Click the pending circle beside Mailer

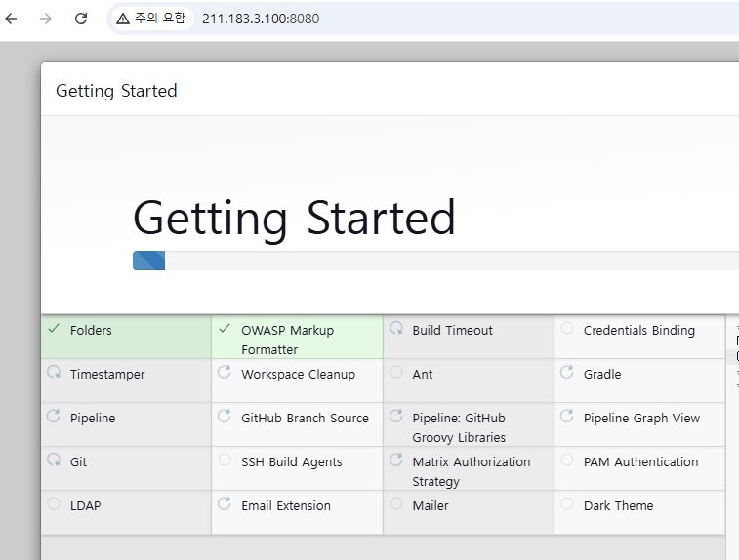pos(396,503)
